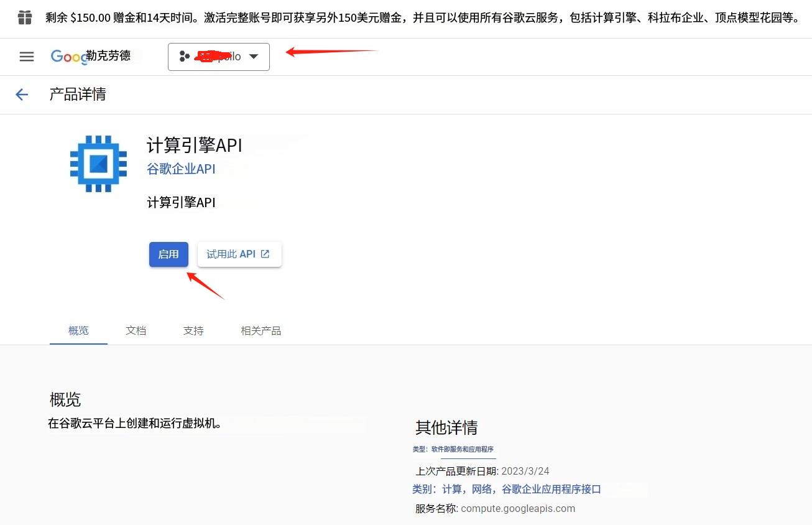Click the external-link icon on 试用此 API

(x=265, y=254)
